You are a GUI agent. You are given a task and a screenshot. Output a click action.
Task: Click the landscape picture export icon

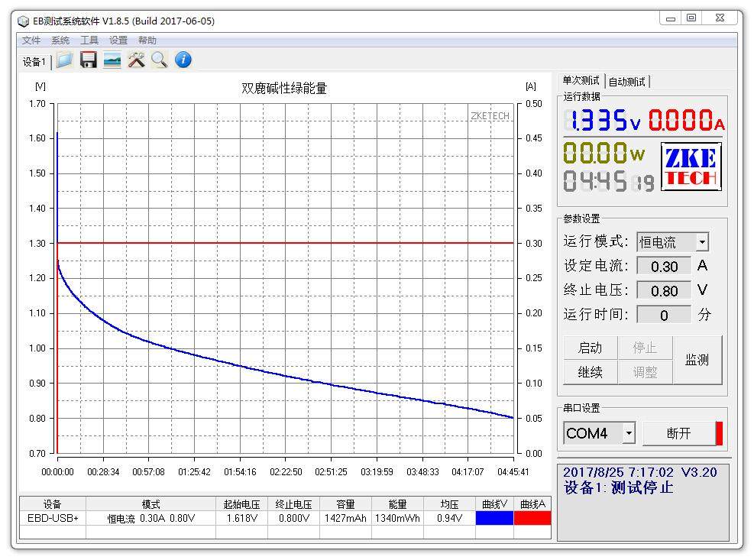112,60
